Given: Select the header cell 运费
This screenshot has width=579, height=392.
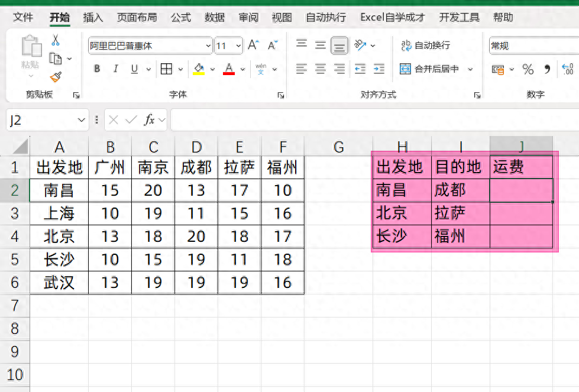Looking at the screenshot, I should (x=522, y=167).
